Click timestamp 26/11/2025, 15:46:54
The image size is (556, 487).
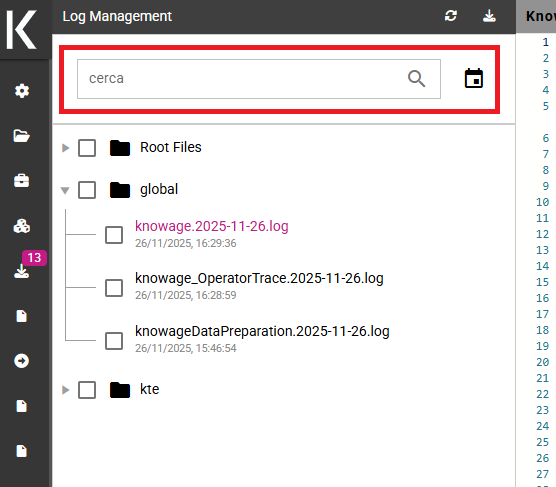click(185, 348)
